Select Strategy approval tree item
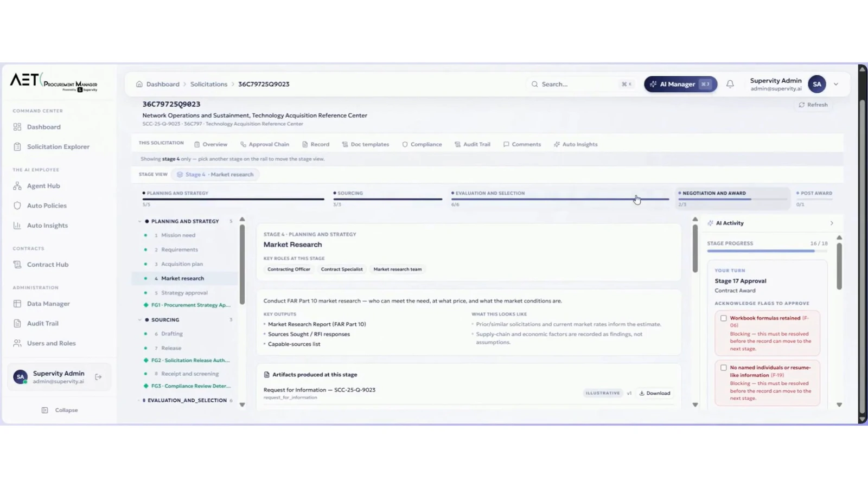This screenshot has width=868, height=488. point(184,293)
